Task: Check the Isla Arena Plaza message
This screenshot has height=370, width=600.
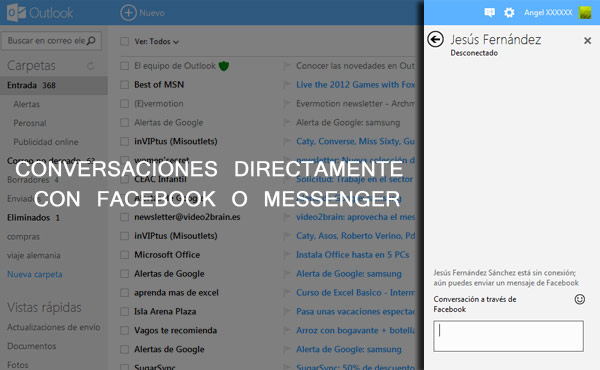Action: pos(124,311)
